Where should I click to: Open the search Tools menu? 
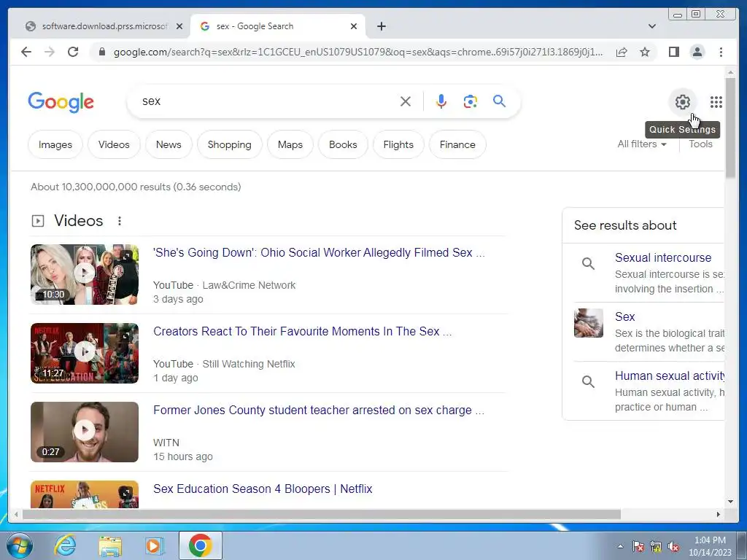[x=700, y=144]
